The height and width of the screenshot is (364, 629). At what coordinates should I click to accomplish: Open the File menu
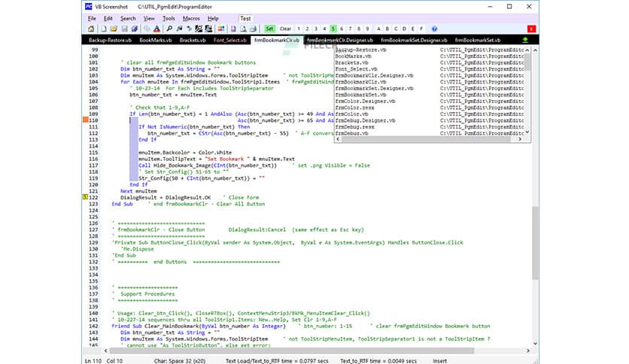[92, 19]
